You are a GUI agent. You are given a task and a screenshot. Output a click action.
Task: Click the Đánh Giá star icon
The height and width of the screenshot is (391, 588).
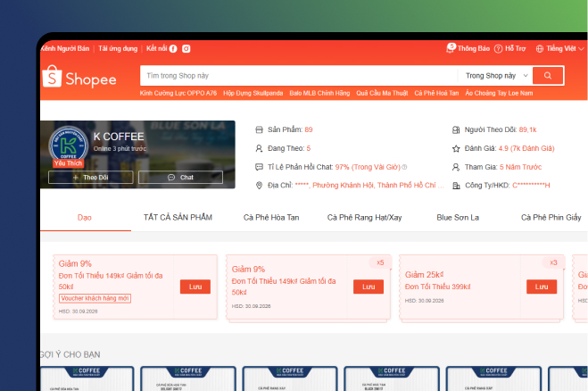point(456,148)
